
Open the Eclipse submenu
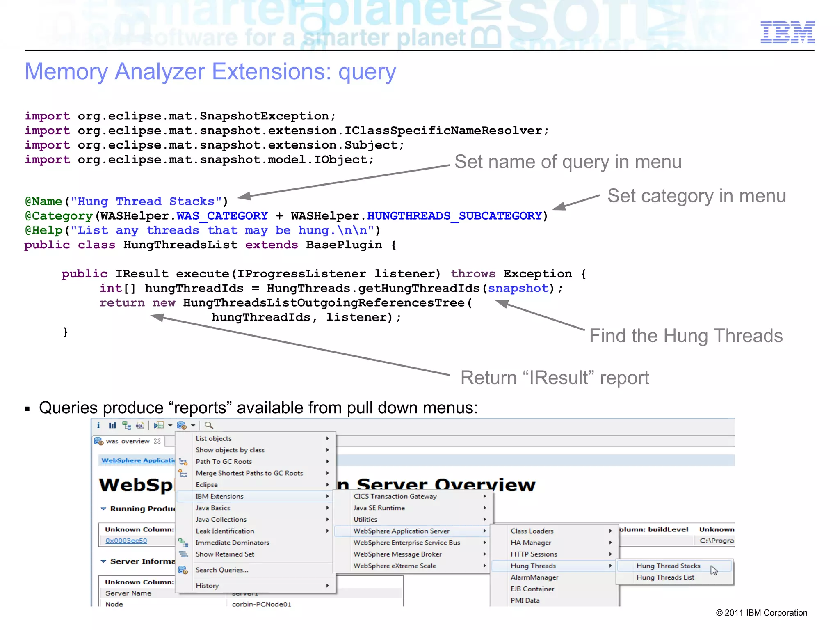(256, 484)
